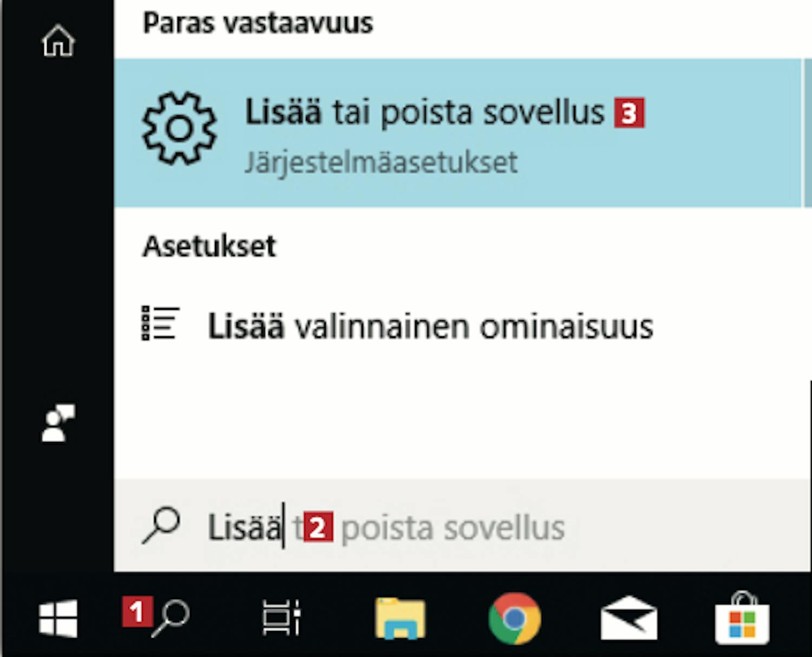Open the Home icon in search sidebar
The width and height of the screenshot is (812, 657).
[58, 41]
